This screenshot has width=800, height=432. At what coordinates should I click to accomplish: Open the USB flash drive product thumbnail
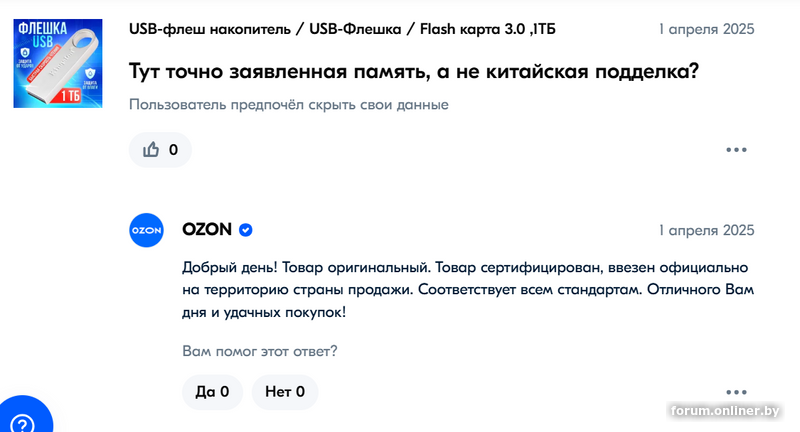click(x=58, y=63)
